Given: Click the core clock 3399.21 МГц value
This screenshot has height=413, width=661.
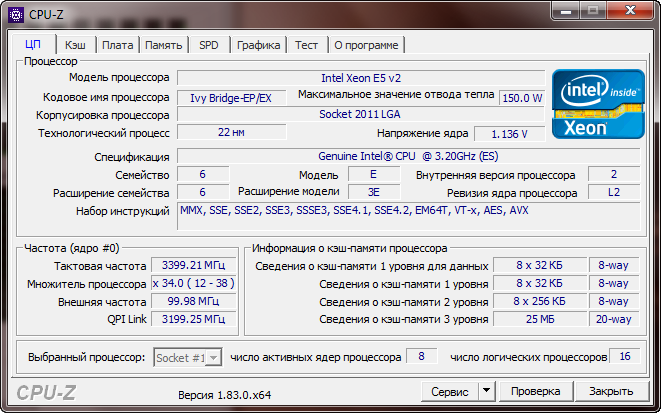Looking at the screenshot, I should pos(193,266).
